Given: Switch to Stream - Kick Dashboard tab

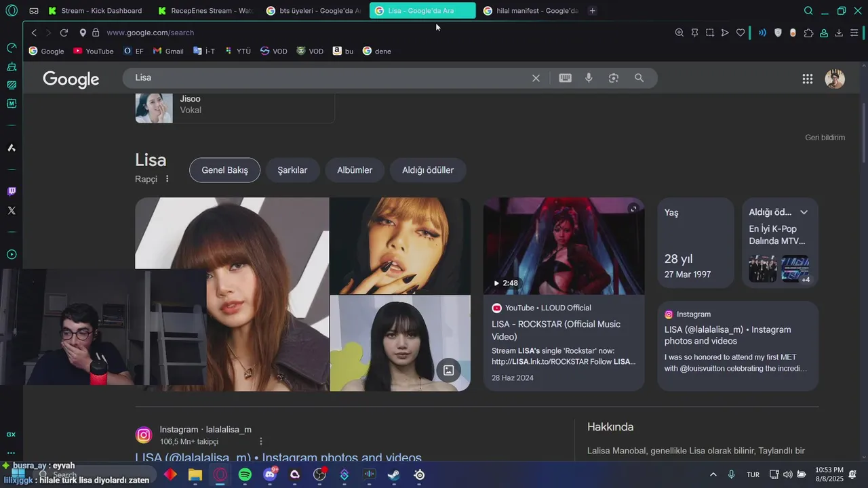Looking at the screenshot, I should [x=95, y=11].
